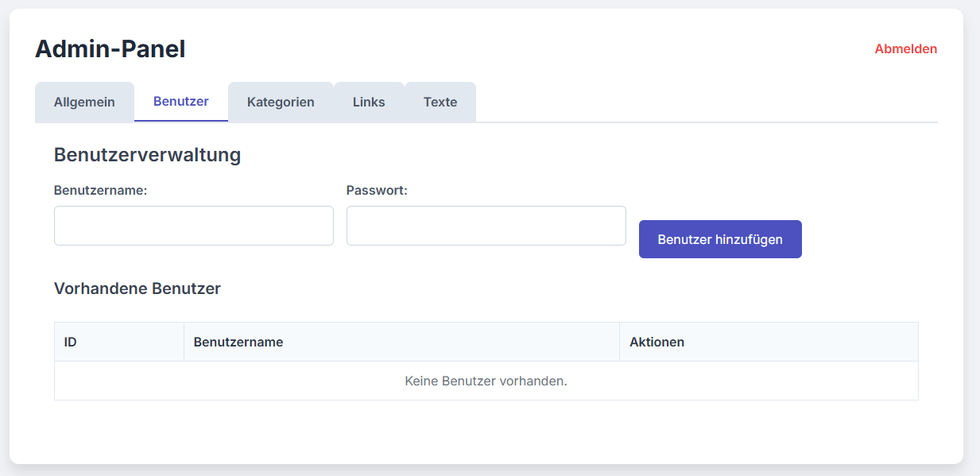
Task: Switch to the Allgemein tab
Action: click(84, 102)
